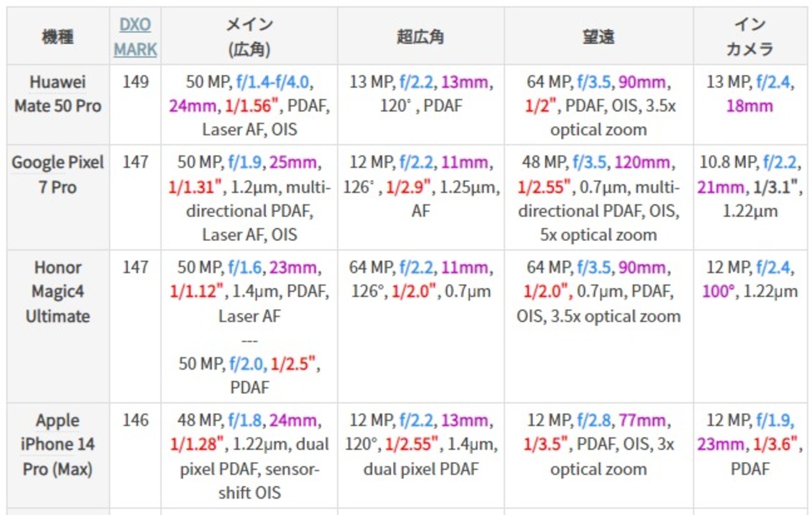
Task: Select the DXO score 146 cell
Action: [135, 420]
